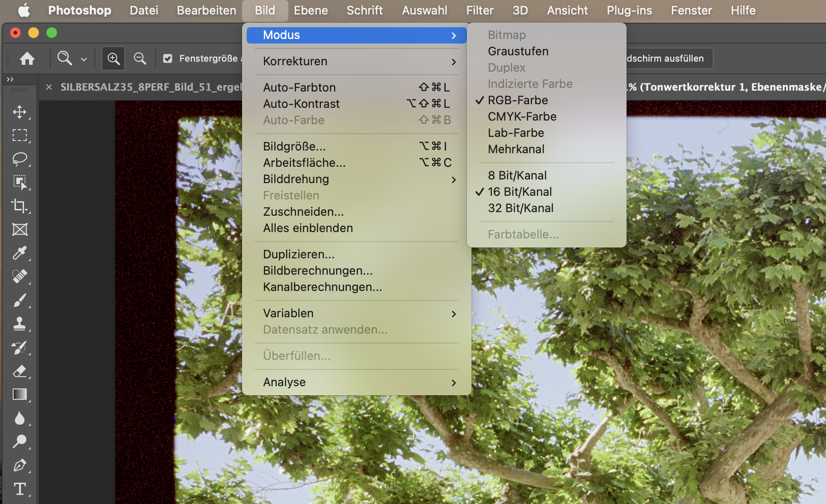The image size is (826, 504).
Task: Select the Object Selection tool
Action: [x=19, y=183]
